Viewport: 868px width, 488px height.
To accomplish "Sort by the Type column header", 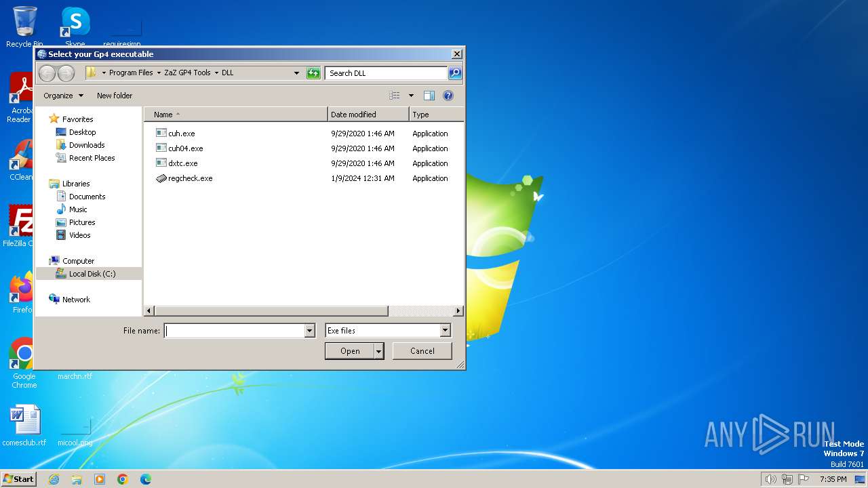I will click(437, 115).
